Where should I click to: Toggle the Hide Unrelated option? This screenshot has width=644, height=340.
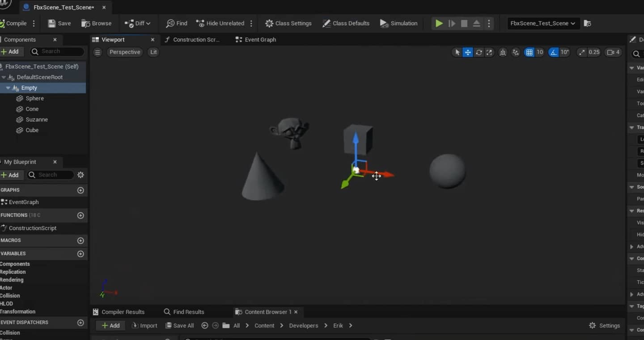220,23
